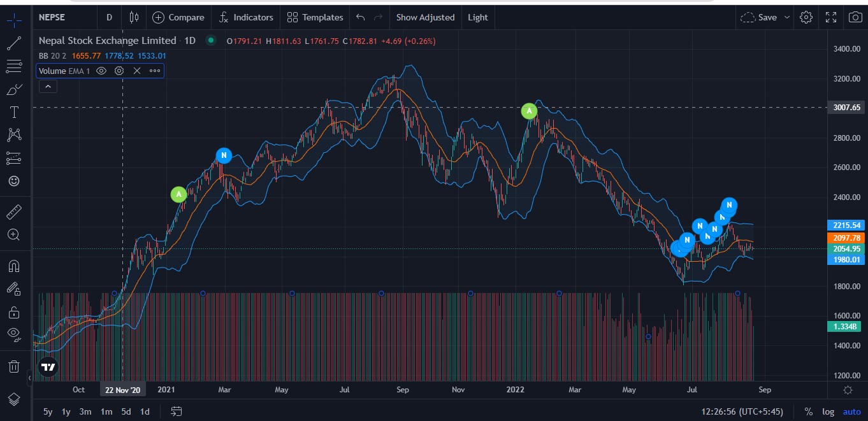Open the Templates menu

pos(315,17)
